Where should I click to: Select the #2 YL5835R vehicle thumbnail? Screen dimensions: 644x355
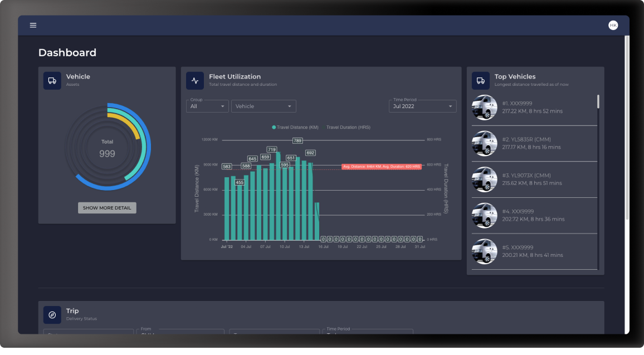[x=484, y=143]
